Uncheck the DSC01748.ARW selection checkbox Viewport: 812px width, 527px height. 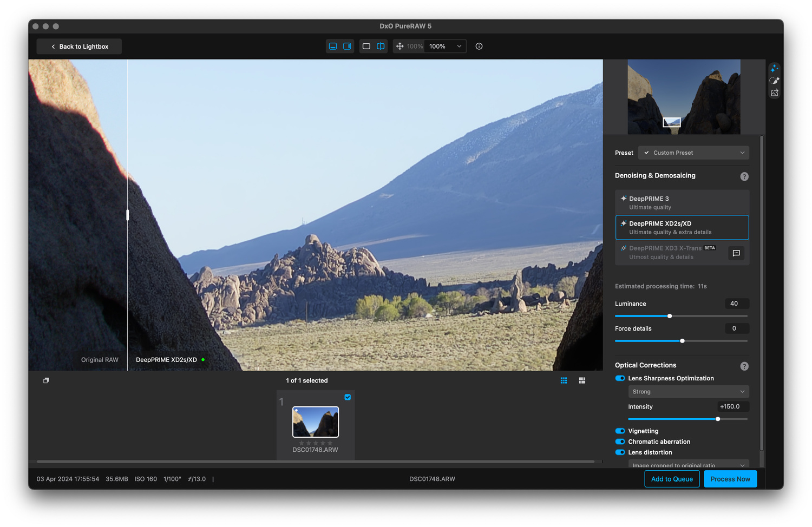pos(348,397)
